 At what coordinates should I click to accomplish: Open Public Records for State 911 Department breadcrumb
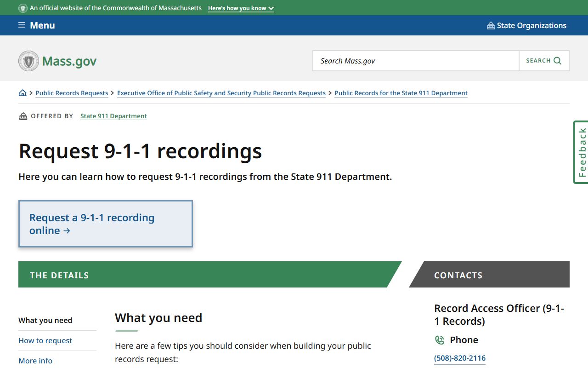pos(401,93)
